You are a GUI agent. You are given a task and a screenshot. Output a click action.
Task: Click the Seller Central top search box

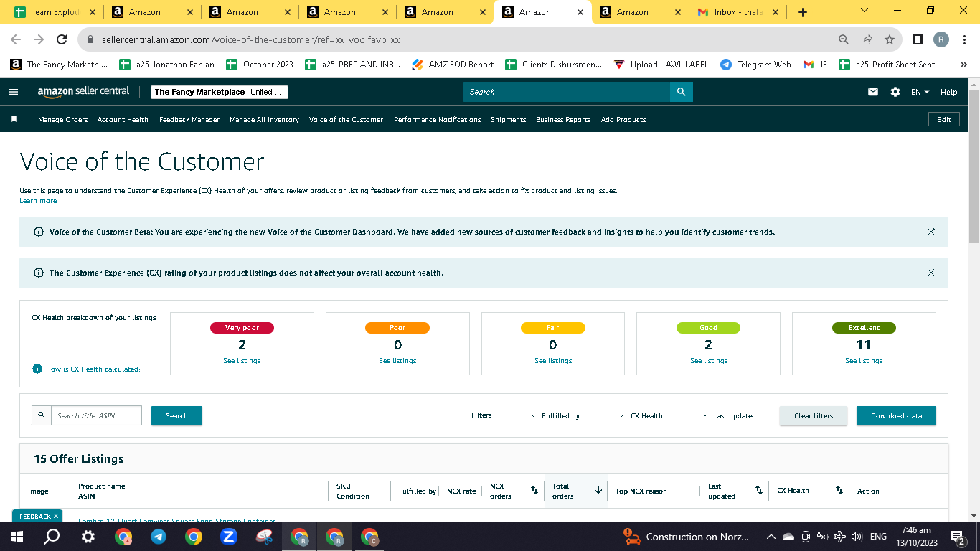point(567,92)
